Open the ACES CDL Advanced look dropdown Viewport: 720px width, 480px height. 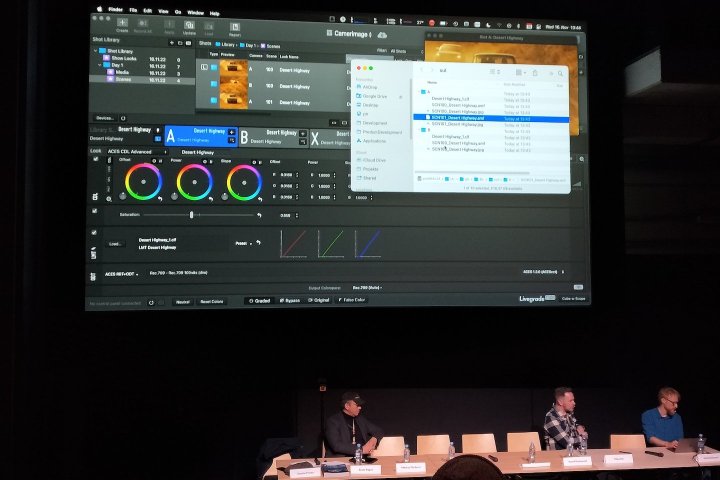coord(137,151)
